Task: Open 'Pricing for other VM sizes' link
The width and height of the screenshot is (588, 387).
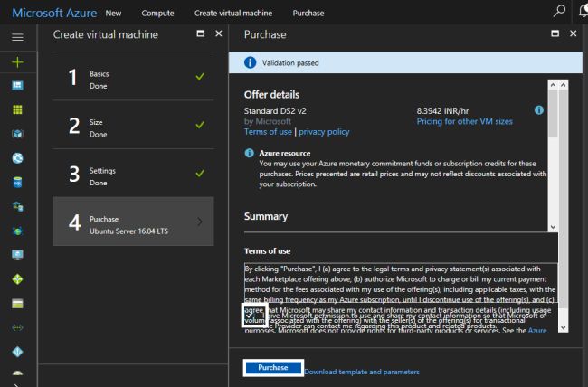Action: 464,120
